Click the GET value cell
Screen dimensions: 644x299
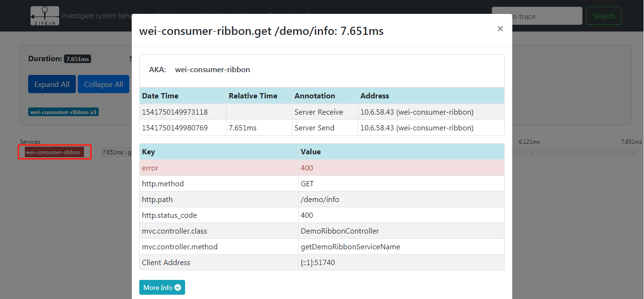click(401, 183)
